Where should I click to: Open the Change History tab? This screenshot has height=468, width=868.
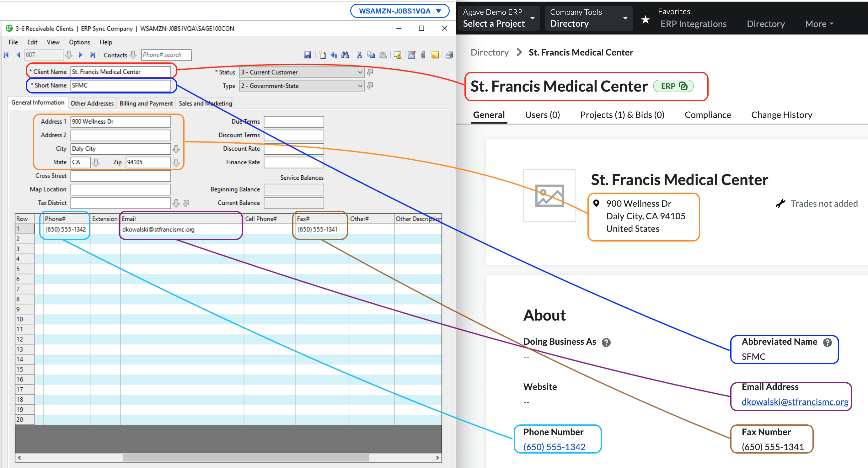pos(781,115)
